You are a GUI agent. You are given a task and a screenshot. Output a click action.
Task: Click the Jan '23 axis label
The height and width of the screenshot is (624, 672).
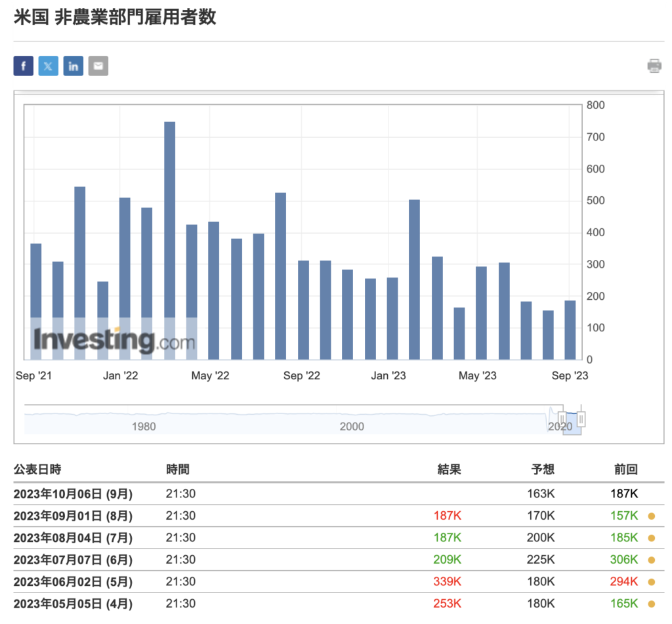click(x=388, y=376)
